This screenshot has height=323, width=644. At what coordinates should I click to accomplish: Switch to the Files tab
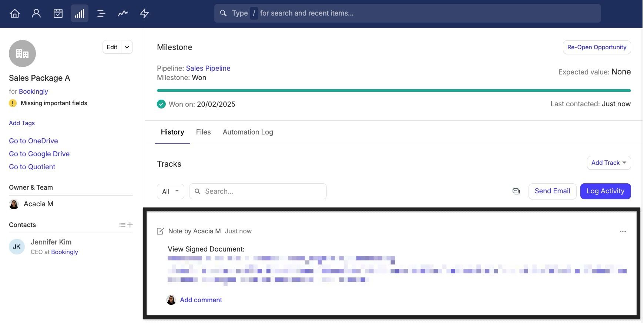[203, 132]
